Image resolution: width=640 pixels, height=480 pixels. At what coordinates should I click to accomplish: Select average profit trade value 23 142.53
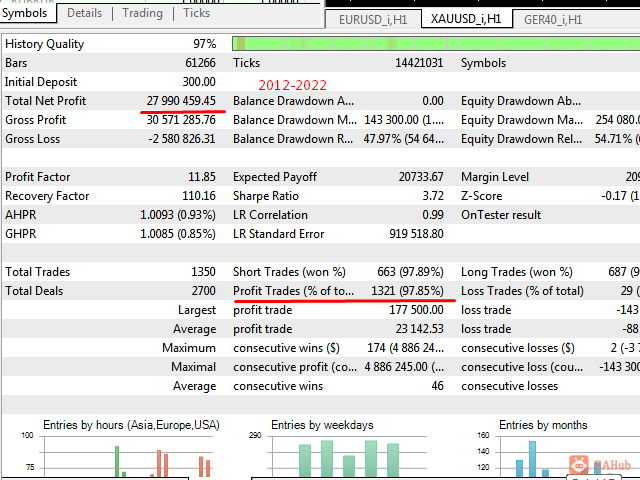(x=419, y=329)
